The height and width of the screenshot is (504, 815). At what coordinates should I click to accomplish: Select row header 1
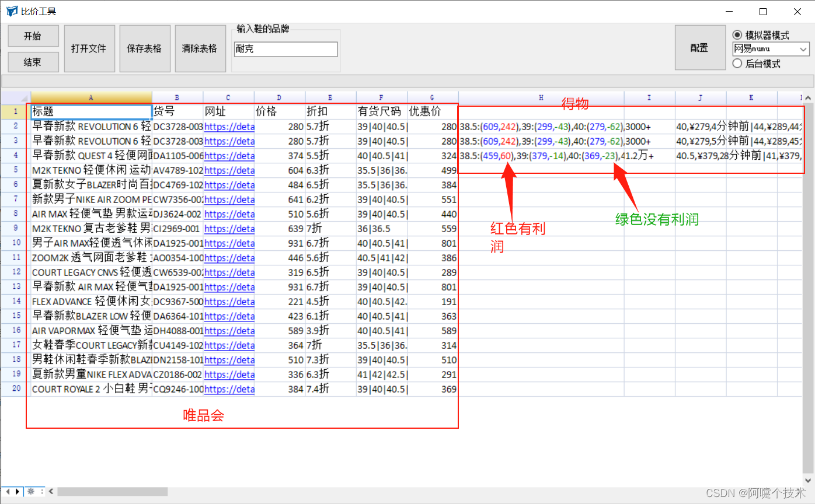(16, 111)
